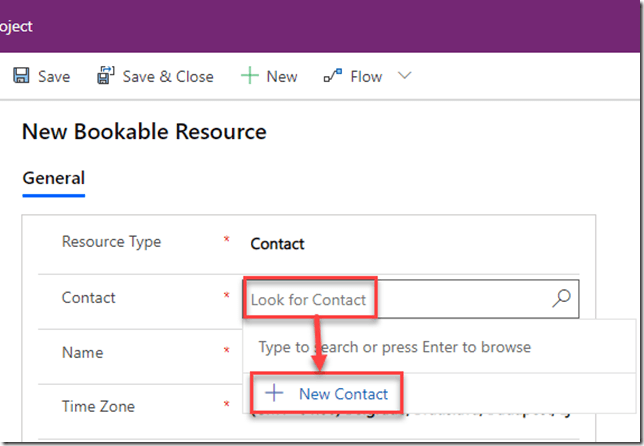Viewport: 644px width, 446px height.
Task: Click the Save floppy disk icon
Action: coord(21,76)
